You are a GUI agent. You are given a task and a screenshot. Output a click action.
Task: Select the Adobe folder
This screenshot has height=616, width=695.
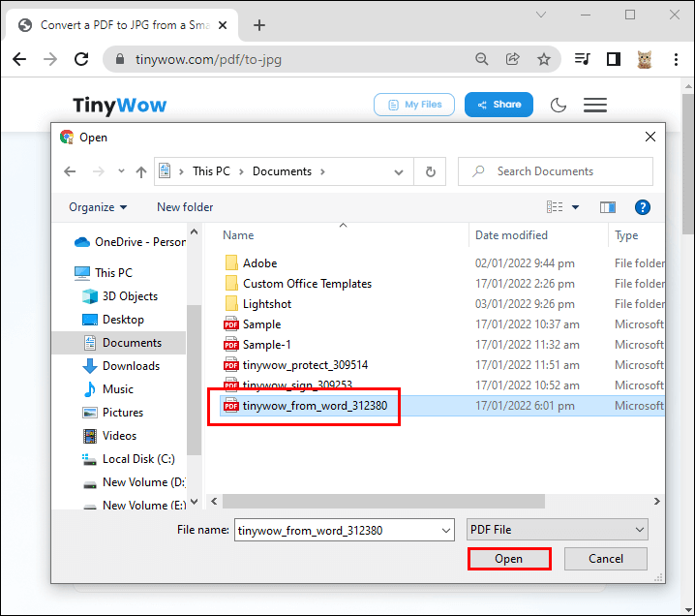tap(251, 263)
